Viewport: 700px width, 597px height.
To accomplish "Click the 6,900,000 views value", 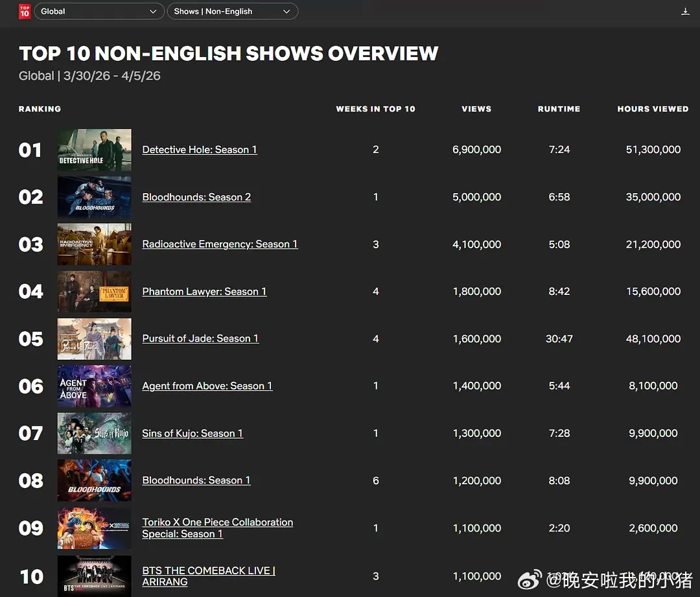I will point(476,150).
